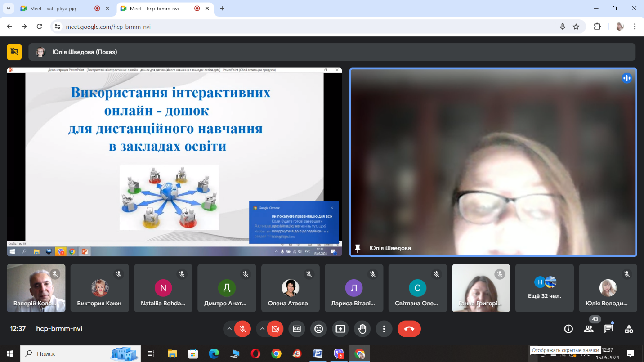The image size is (644, 362).
Task: Open the Windows notification center icon
Action: [x=631, y=354]
